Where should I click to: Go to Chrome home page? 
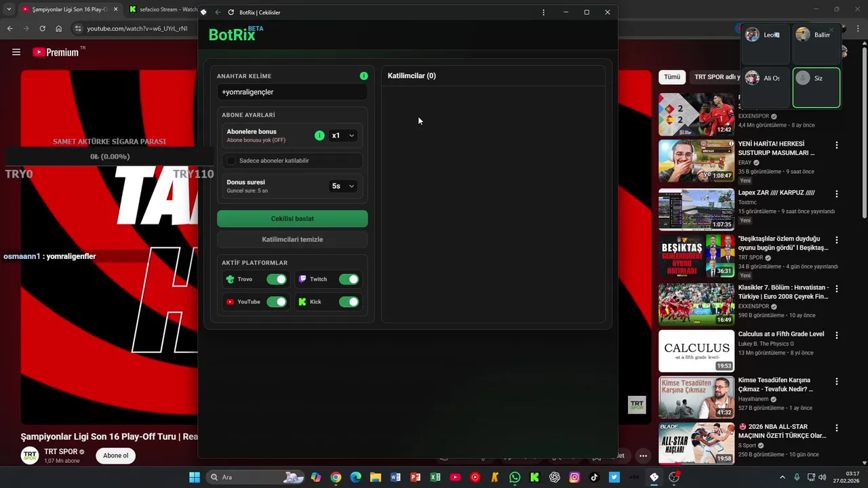click(x=58, y=28)
